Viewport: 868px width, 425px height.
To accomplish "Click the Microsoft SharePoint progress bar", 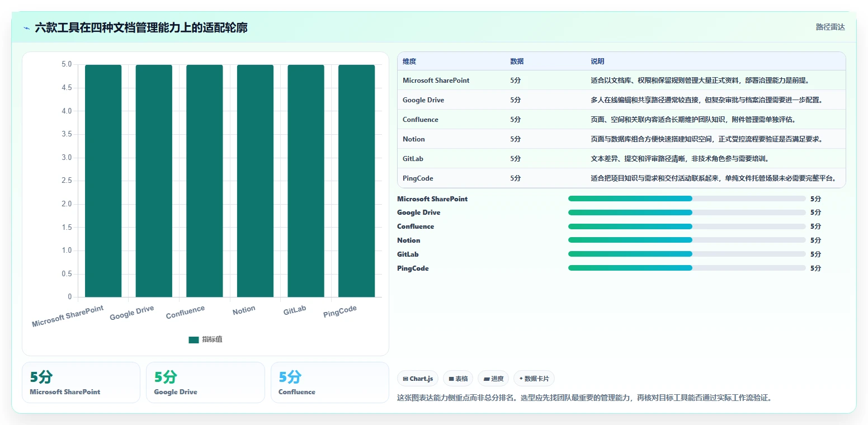I will pos(687,199).
